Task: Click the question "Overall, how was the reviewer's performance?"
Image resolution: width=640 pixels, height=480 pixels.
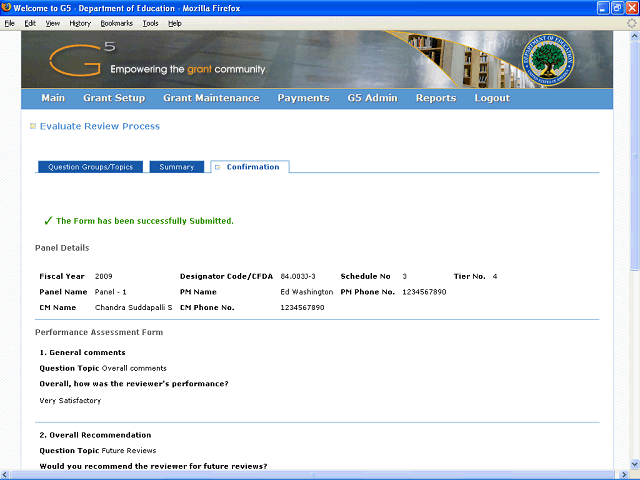Action: (x=134, y=384)
